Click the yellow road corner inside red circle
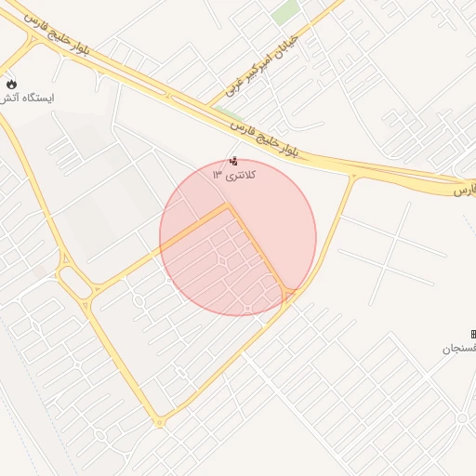This screenshot has height=476, width=476. tap(228, 205)
